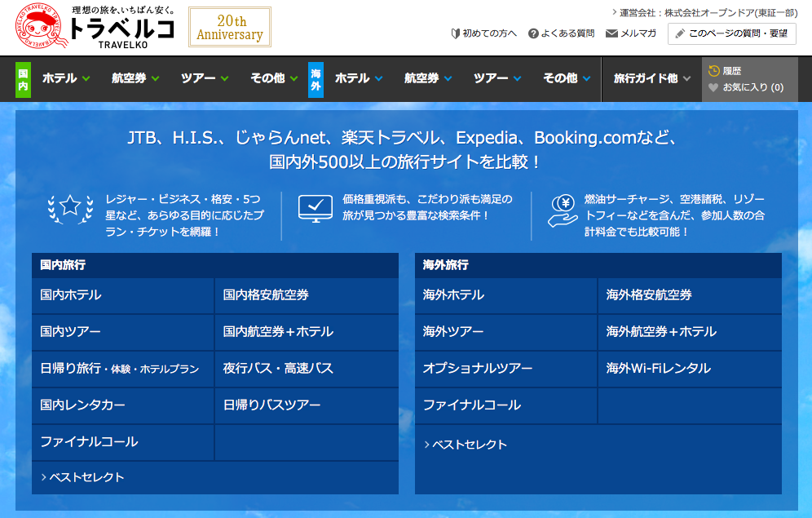Expand overseas 航空券 menu with blue arrow
Image resolution: width=812 pixels, height=518 pixels.
(x=428, y=78)
